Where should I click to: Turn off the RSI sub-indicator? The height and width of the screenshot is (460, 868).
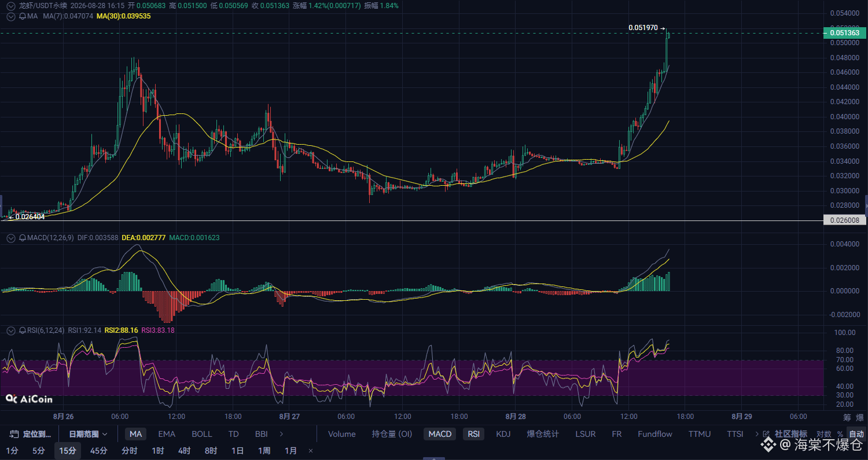point(474,434)
